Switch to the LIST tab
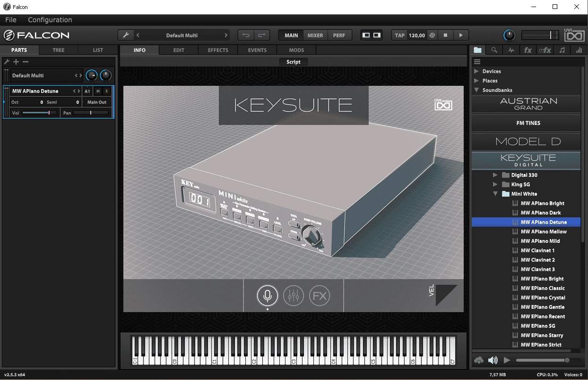The image size is (588, 380). click(98, 50)
